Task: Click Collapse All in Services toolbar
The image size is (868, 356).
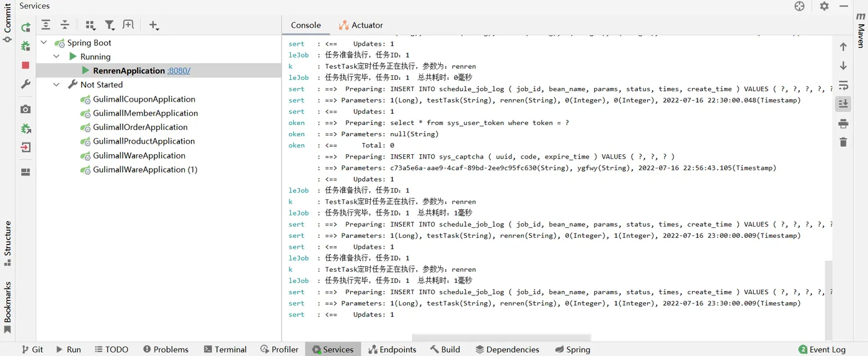Action: (x=64, y=25)
